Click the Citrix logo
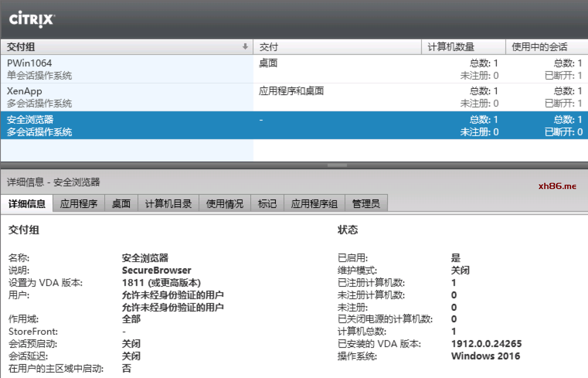 pos(32,19)
